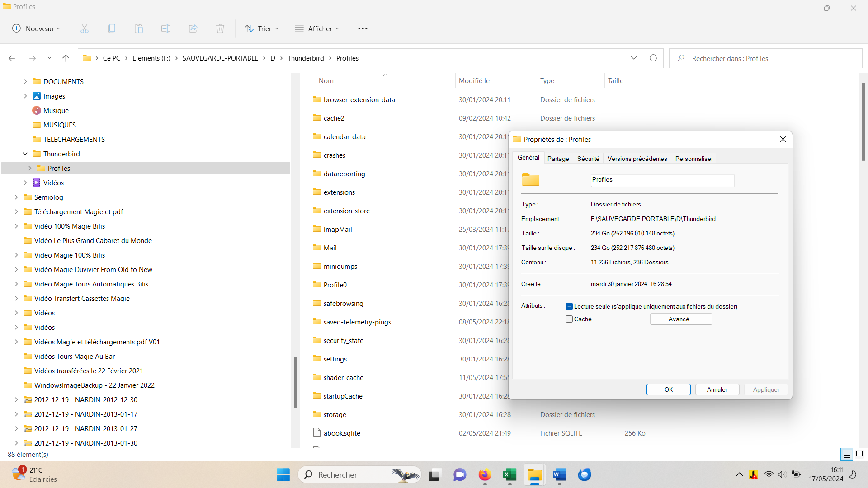This screenshot has height=488, width=868.
Task: Click the Copy icon in toolbar
Action: pos(112,28)
